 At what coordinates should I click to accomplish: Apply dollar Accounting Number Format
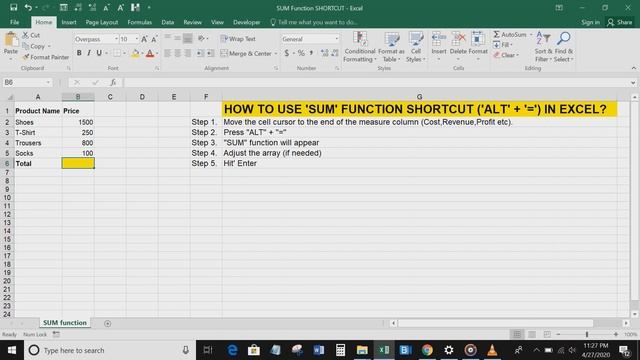[287, 53]
